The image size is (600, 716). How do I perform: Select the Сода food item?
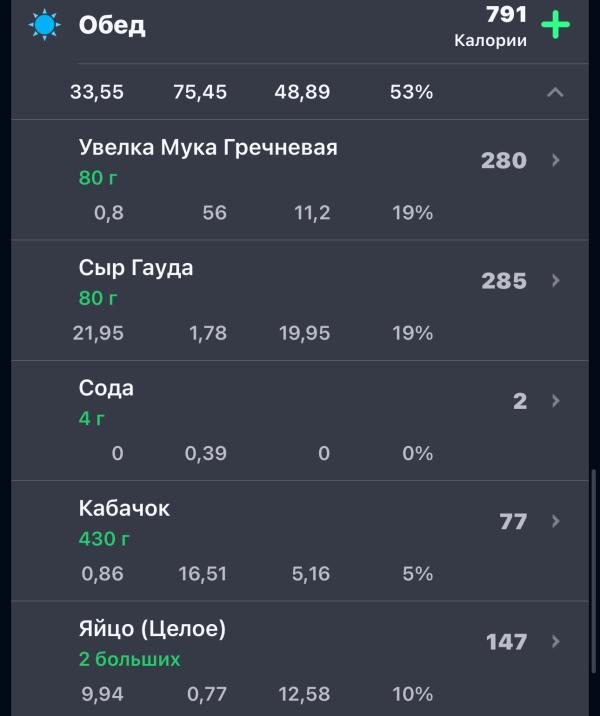point(106,388)
